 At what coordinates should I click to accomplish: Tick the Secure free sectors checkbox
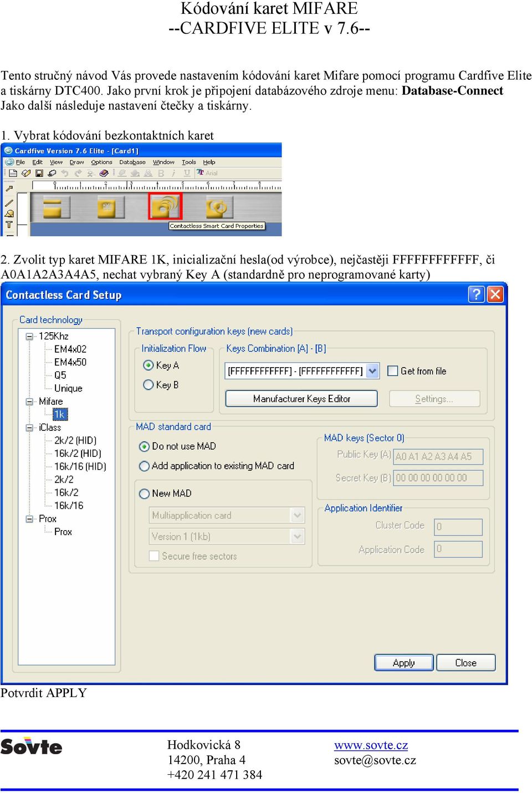click(154, 556)
